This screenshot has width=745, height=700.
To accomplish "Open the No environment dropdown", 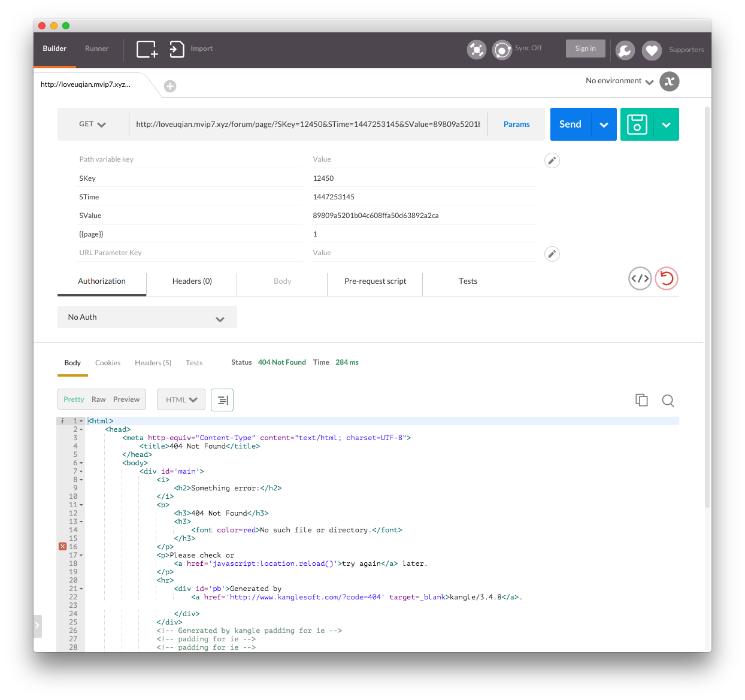I will click(620, 81).
